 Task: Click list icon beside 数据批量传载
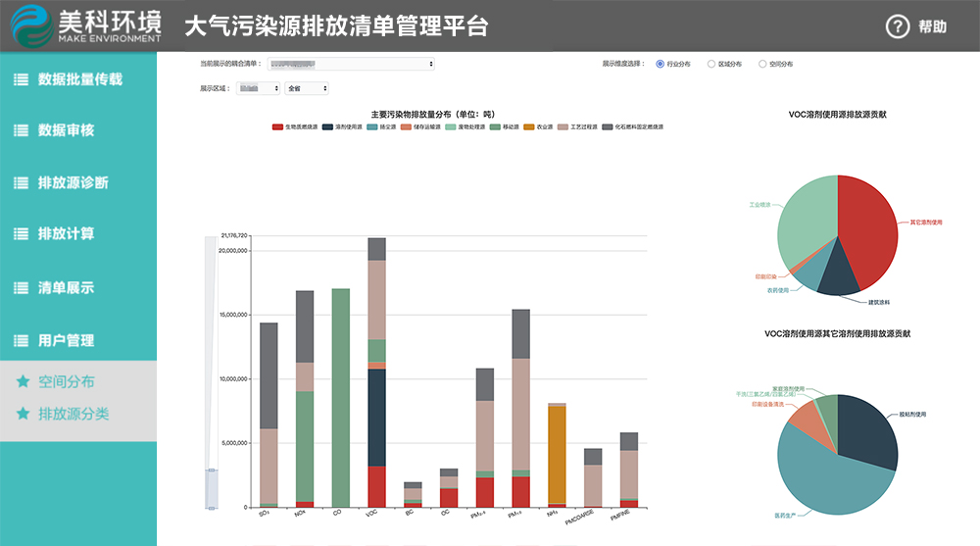click(x=21, y=80)
